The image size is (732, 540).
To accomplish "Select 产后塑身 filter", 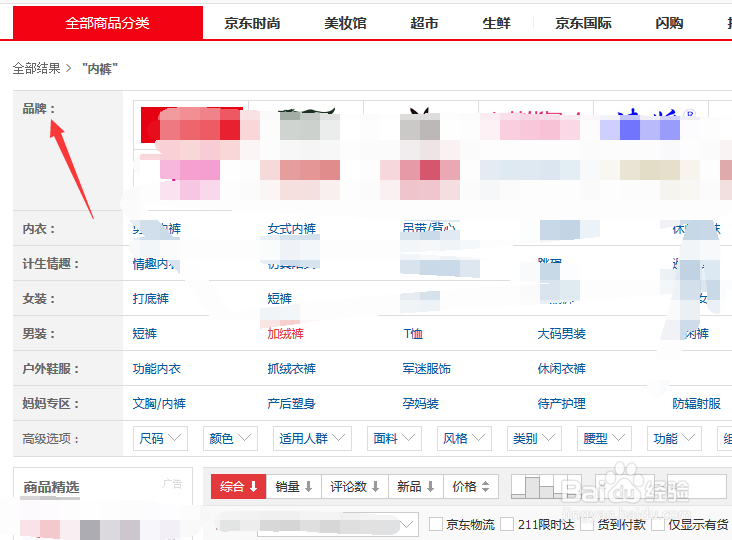I will click(292, 404).
